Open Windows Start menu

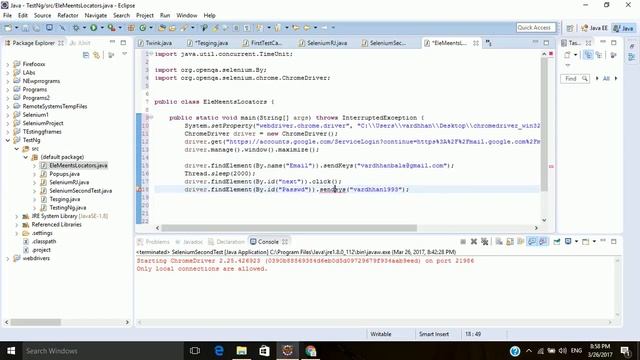tap(11, 351)
